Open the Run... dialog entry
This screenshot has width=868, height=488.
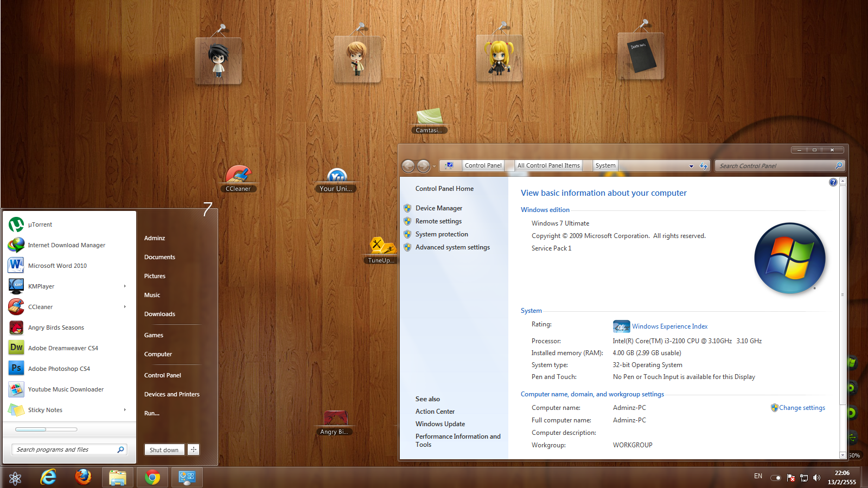click(151, 413)
